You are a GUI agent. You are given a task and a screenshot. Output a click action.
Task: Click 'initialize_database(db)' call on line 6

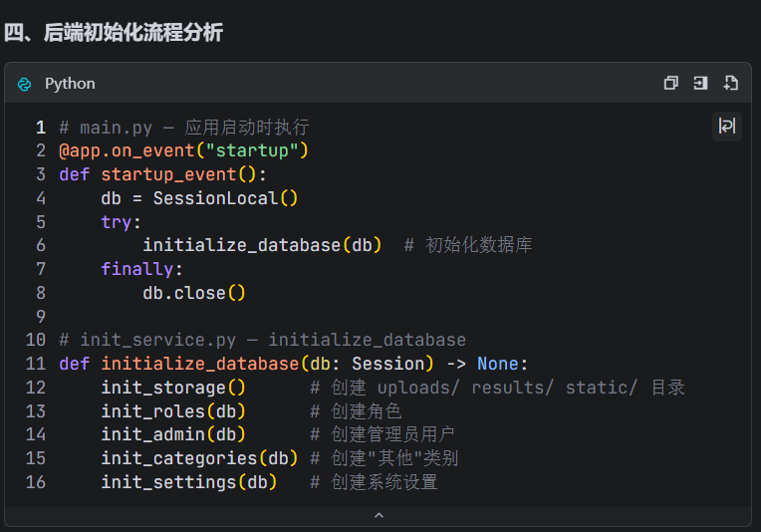[262, 246]
